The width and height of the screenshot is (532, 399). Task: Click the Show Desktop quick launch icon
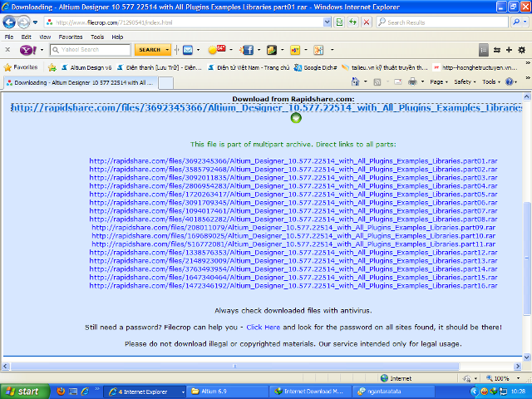(73, 392)
